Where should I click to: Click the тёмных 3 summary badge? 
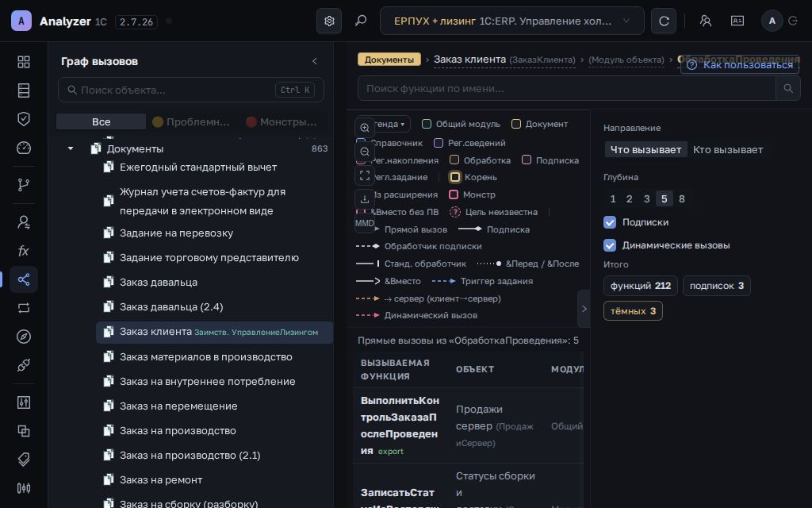click(633, 311)
